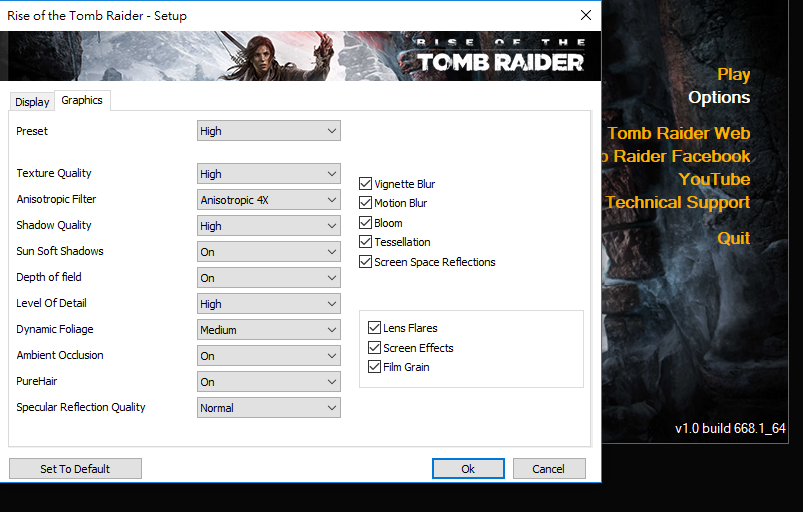Open the Tomb Raider Web link

point(679,133)
